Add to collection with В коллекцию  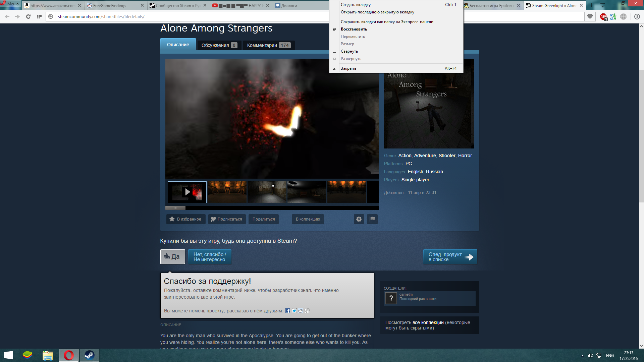308,219
